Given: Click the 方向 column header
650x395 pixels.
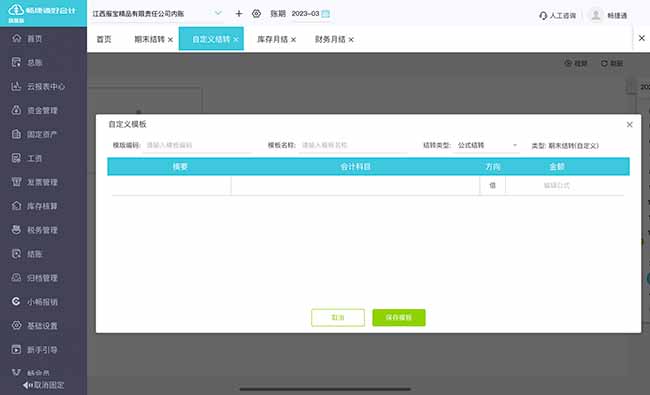Looking at the screenshot, I should pyautogui.click(x=492, y=167).
